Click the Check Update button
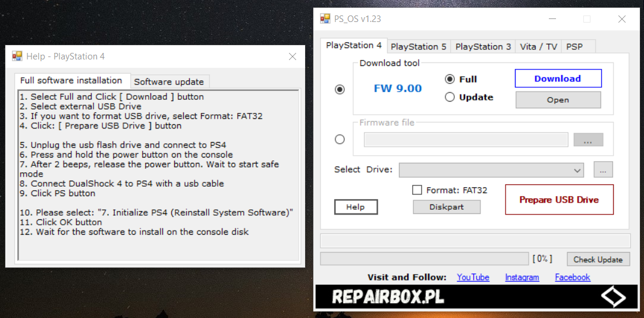Screen dimensions: 644x318 (598, 259)
